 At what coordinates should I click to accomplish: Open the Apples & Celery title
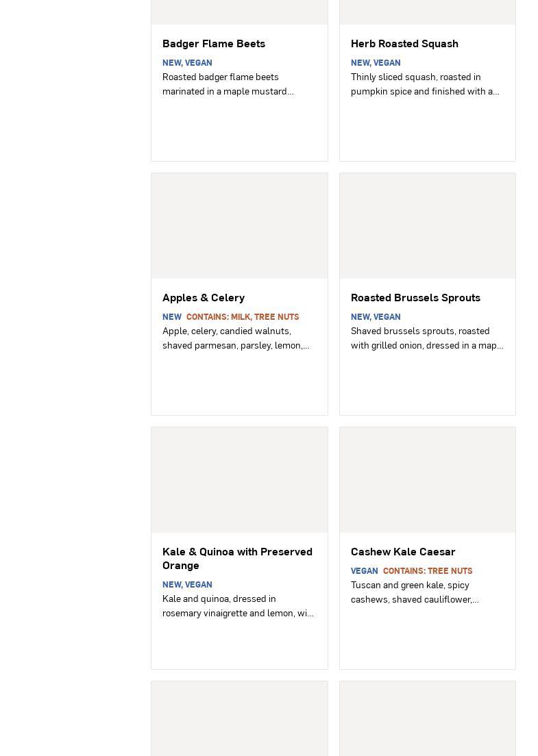click(204, 297)
